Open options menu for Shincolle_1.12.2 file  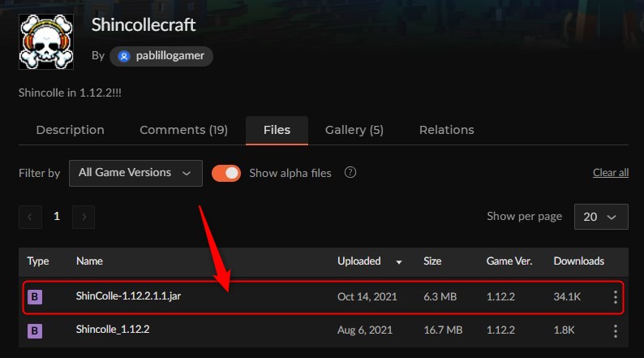coord(616,331)
